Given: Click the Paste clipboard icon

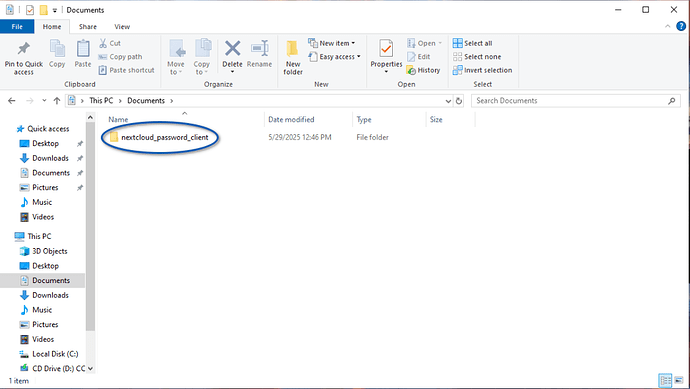Looking at the screenshot, I should point(83,49).
